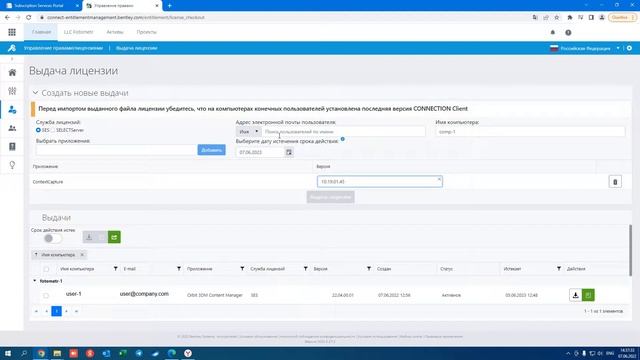Focus the user email search field
This screenshot has height=360, width=640.
pos(343,132)
